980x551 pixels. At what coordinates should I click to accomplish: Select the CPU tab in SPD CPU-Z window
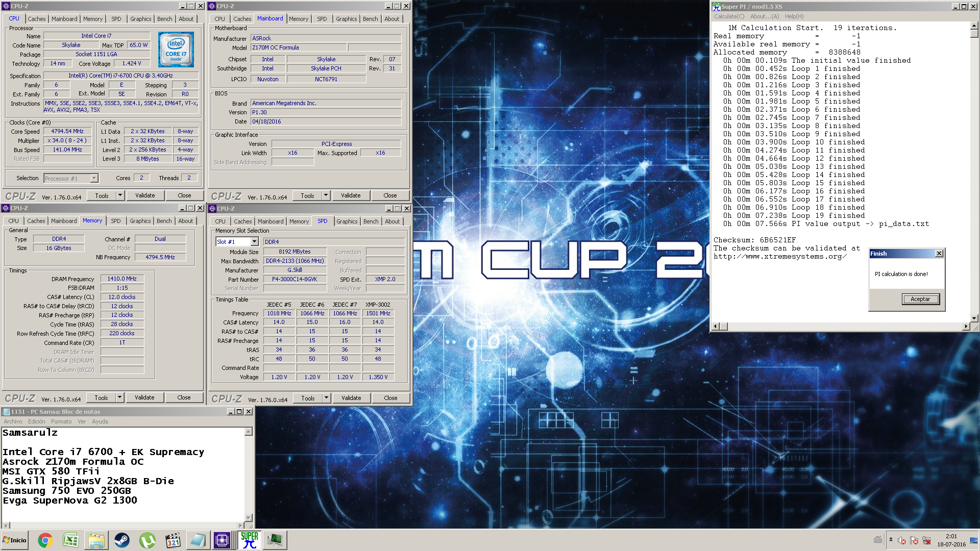(x=220, y=221)
